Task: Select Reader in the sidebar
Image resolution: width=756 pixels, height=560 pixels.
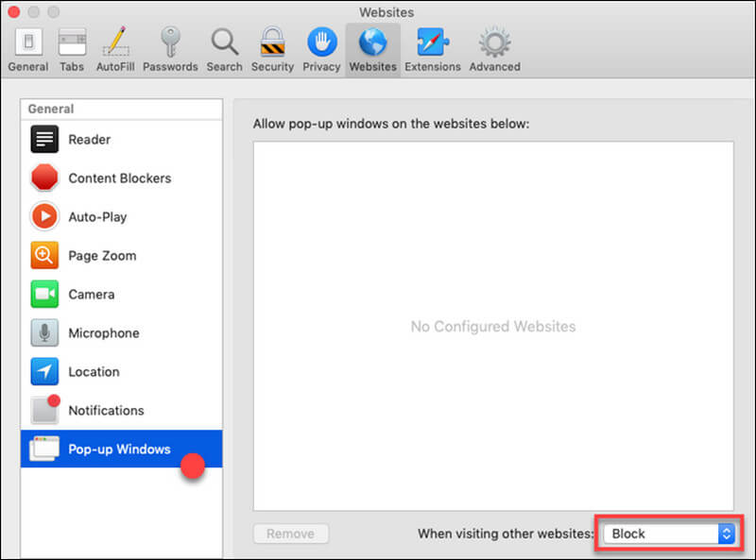Action: tap(89, 140)
